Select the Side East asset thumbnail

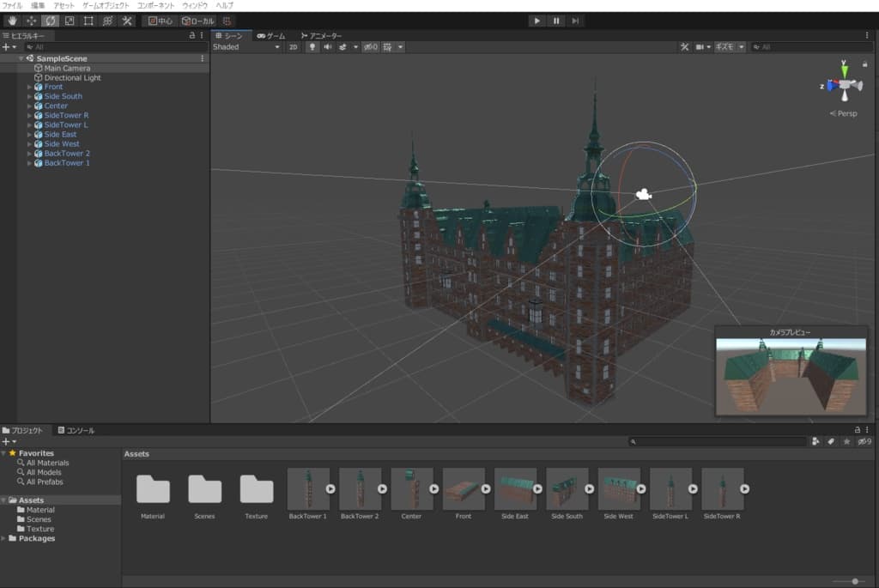515,489
